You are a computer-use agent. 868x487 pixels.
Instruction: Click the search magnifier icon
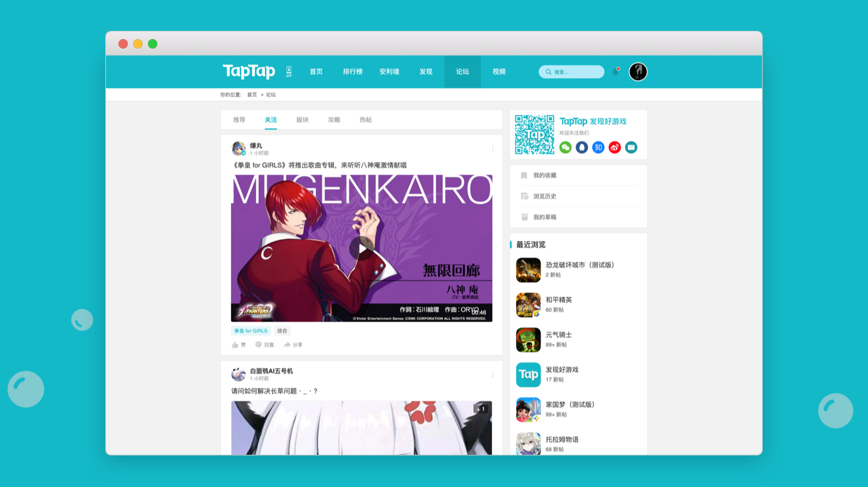click(548, 72)
